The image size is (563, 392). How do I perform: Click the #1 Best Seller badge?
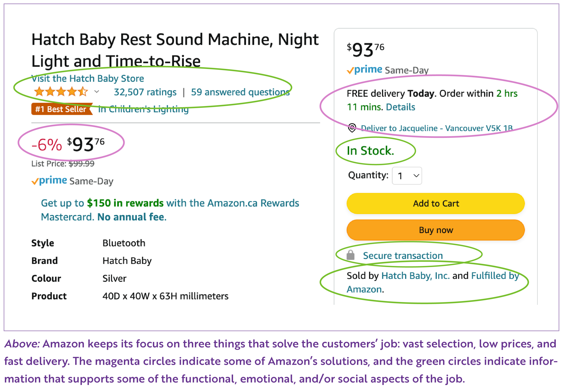click(61, 109)
